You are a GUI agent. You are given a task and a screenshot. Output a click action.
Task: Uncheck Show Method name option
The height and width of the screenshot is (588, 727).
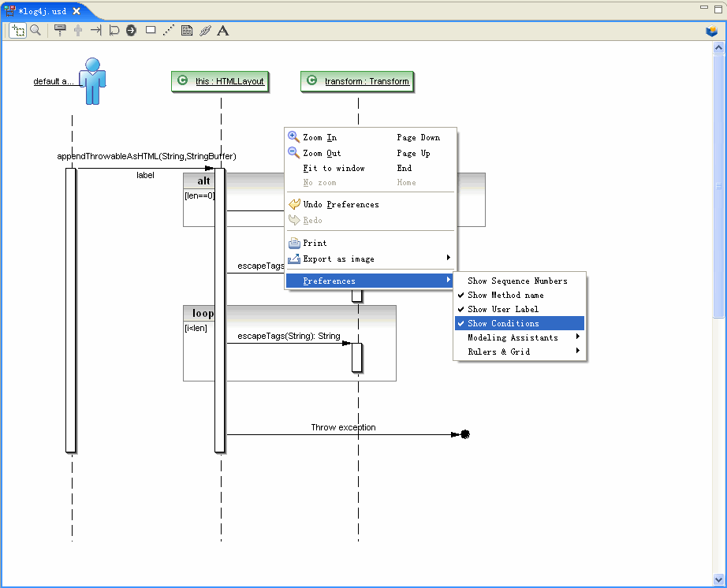pyautogui.click(x=505, y=295)
